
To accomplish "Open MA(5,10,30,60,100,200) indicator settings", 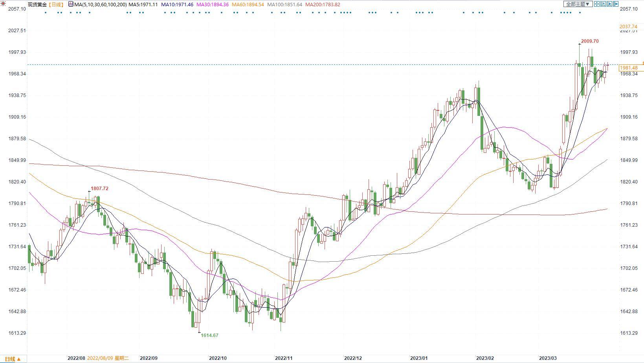I will click(x=100, y=5).
